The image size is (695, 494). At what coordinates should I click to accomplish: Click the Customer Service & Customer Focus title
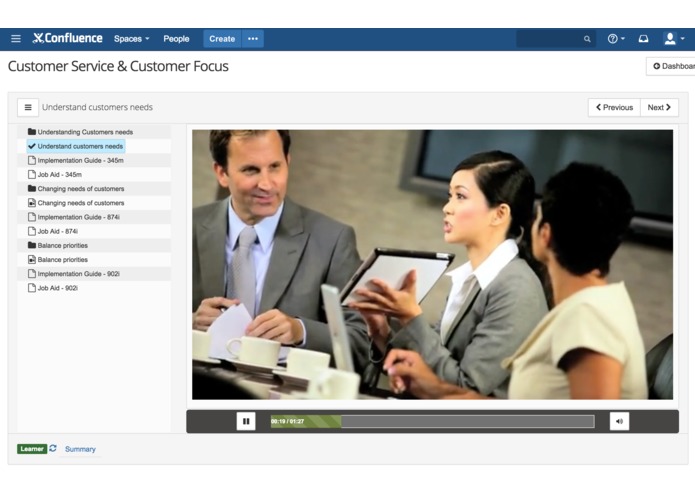[118, 66]
